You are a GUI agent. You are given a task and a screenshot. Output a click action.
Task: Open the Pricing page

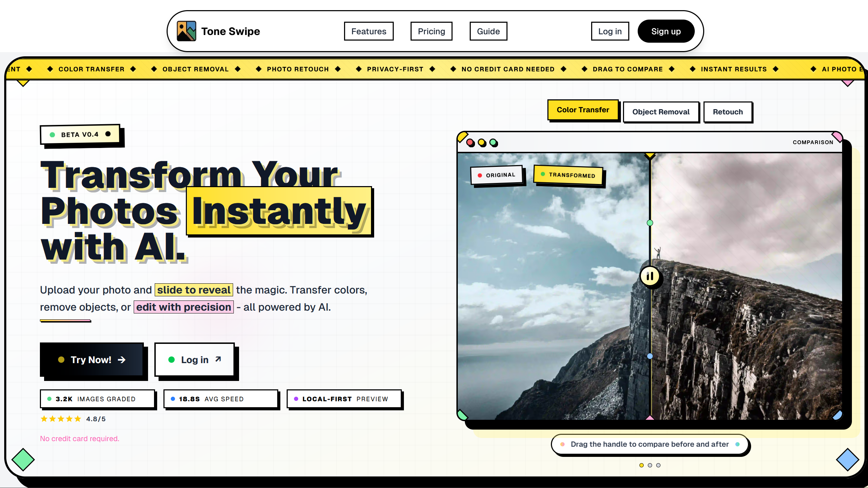click(x=431, y=31)
